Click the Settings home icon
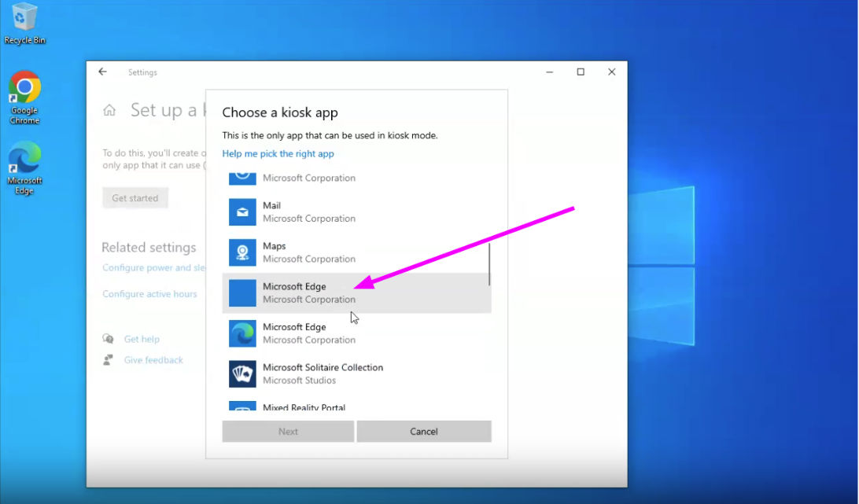The height and width of the screenshot is (504, 859). [x=109, y=111]
